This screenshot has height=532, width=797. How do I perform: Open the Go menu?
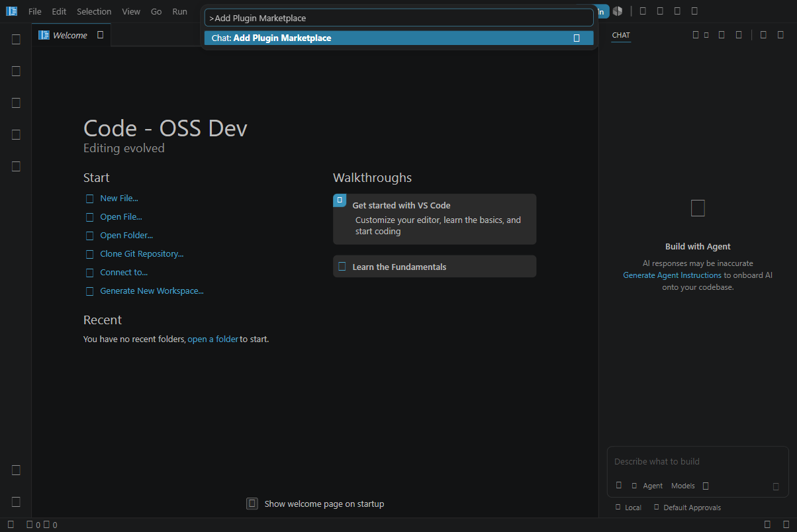click(x=156, y=11)
